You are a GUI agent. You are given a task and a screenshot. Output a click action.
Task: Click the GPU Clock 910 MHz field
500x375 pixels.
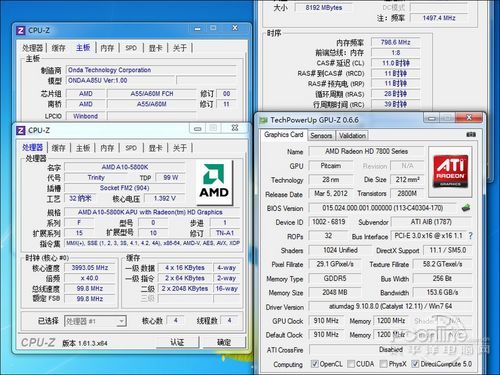(x=326, y=321)
